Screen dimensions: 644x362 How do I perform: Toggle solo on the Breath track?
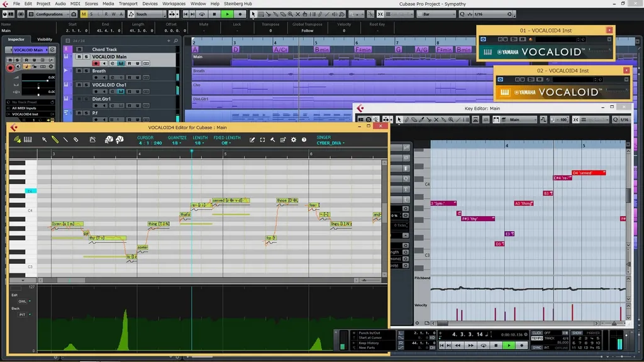tap(86, 71)
